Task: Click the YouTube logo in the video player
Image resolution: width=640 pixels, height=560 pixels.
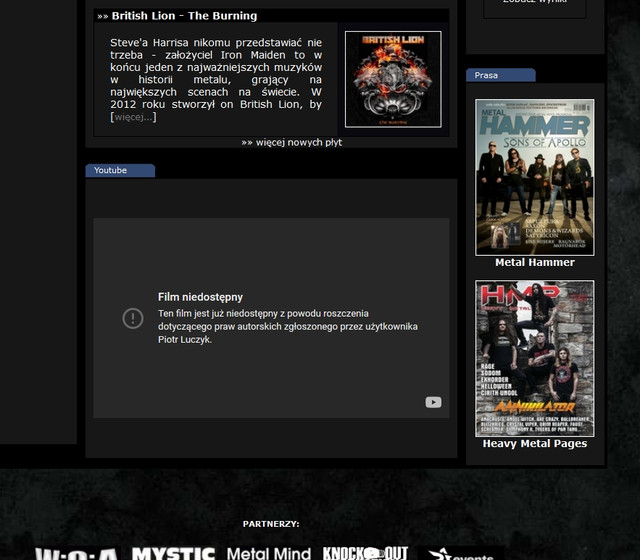Action: [x=433, y=402]
